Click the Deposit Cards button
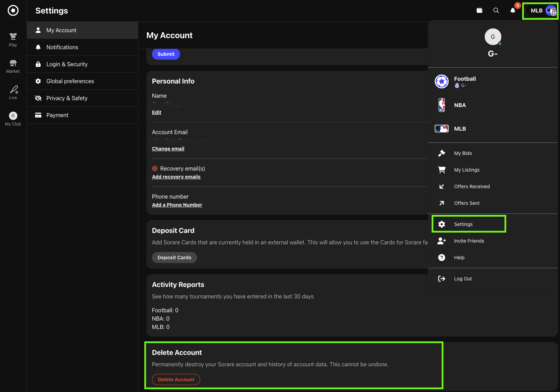The height and width of the screenshot is (392, 560). coord(174,258)
